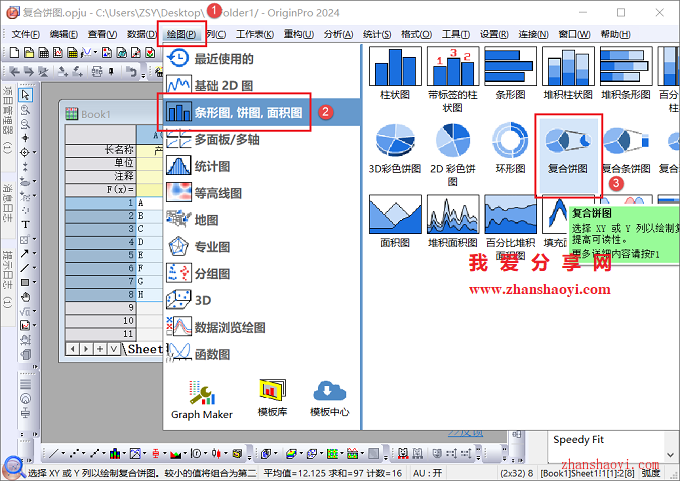Choose the 条形图 bar chart icon
680x481 pixels.
(510, 66)
